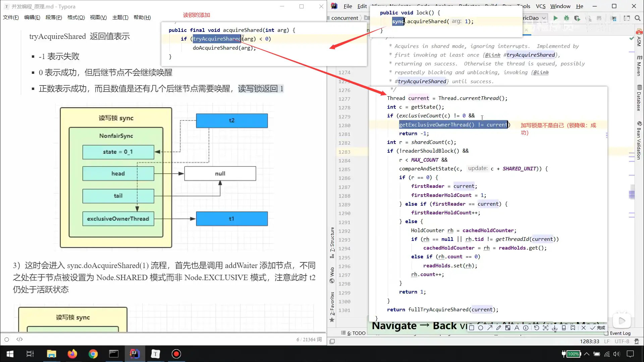Toggle Typora source code mode icon
644x362 pixels.
19,340
